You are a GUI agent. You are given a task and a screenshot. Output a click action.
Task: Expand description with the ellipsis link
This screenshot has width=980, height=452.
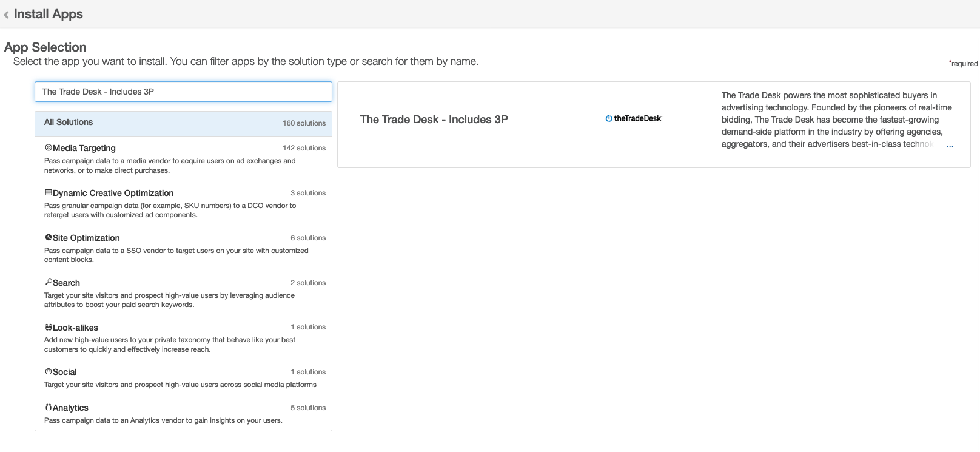pyautogui.click(x=950, y=144)
